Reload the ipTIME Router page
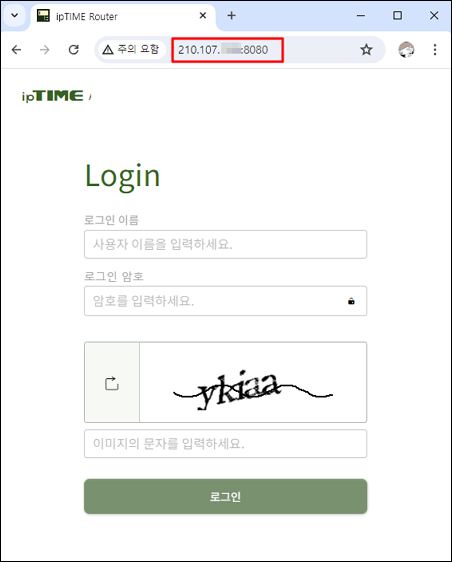The image size is (452, 562). [73, 49]
